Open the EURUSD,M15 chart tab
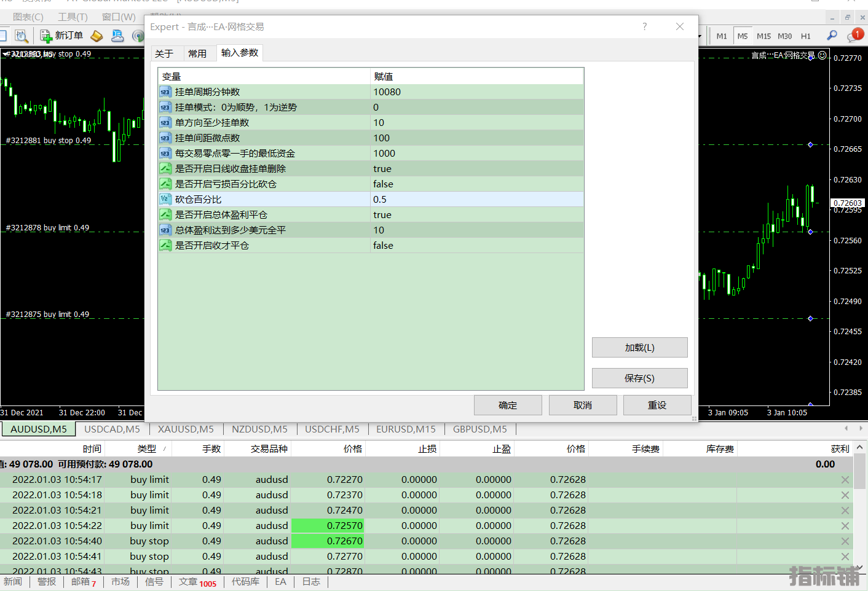Viewport: 868px width, 591px height. coord(406,429)
